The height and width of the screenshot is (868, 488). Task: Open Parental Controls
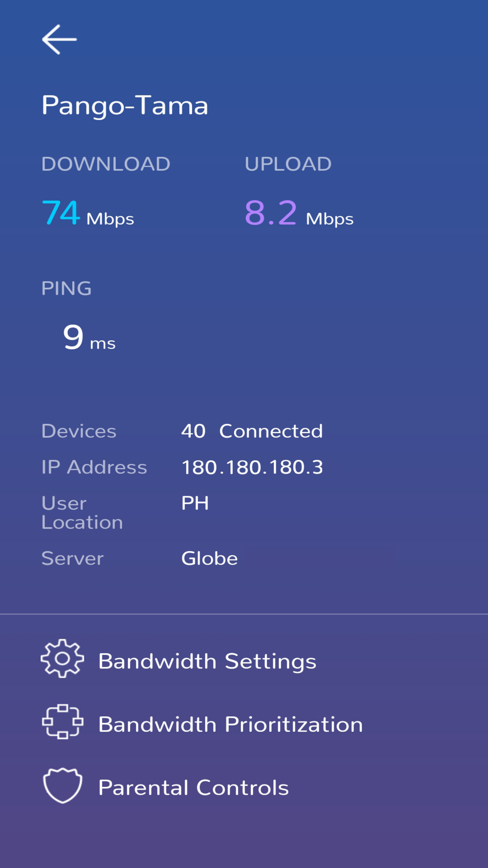coord(193,787)
